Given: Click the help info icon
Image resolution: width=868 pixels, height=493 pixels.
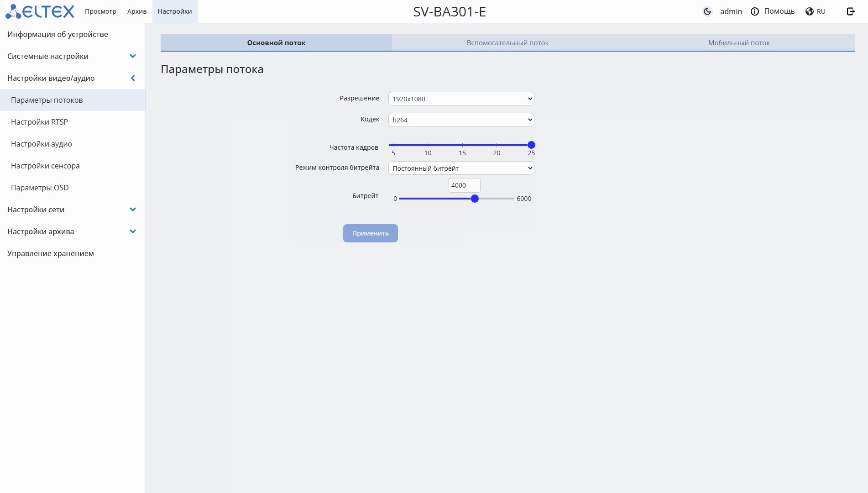Looking at the screenshot, I should pyautogui.click(x=755, y=11).
